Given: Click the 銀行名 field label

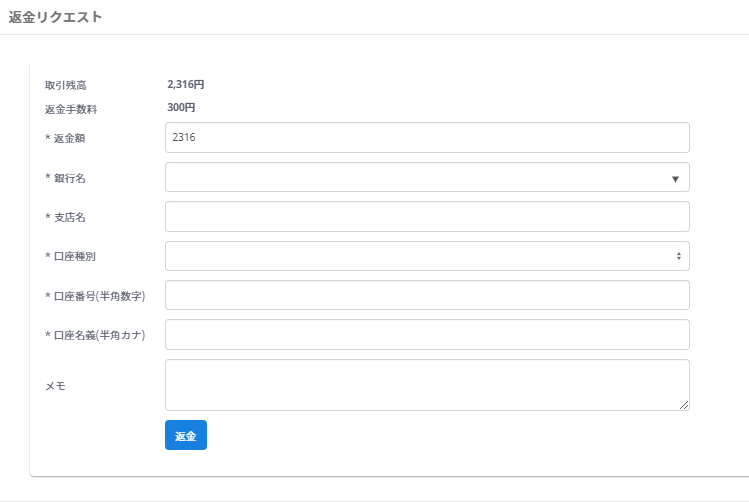Looking at the screenshot, I should point(65,177).
